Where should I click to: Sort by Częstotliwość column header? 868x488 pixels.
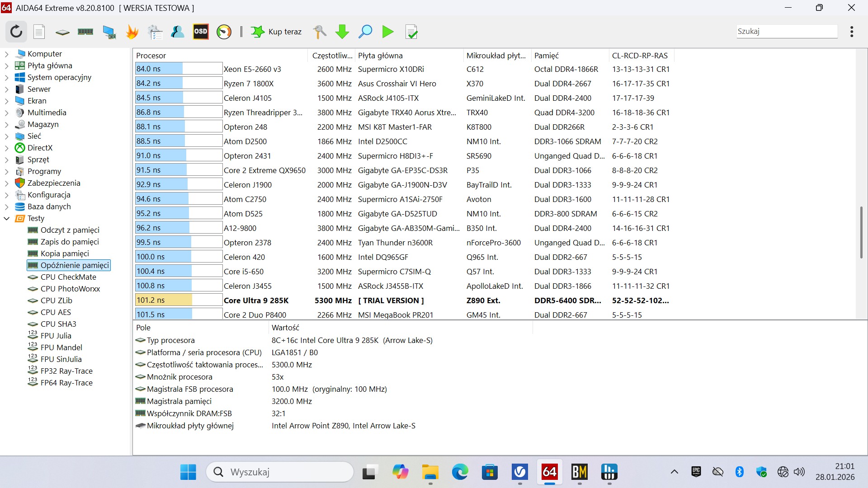point(332,56)
